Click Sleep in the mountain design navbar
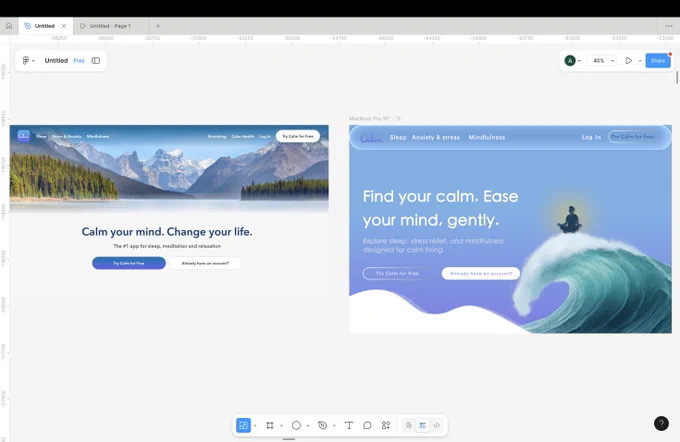This screenshot has width=680, height=442. coord(41,137)
